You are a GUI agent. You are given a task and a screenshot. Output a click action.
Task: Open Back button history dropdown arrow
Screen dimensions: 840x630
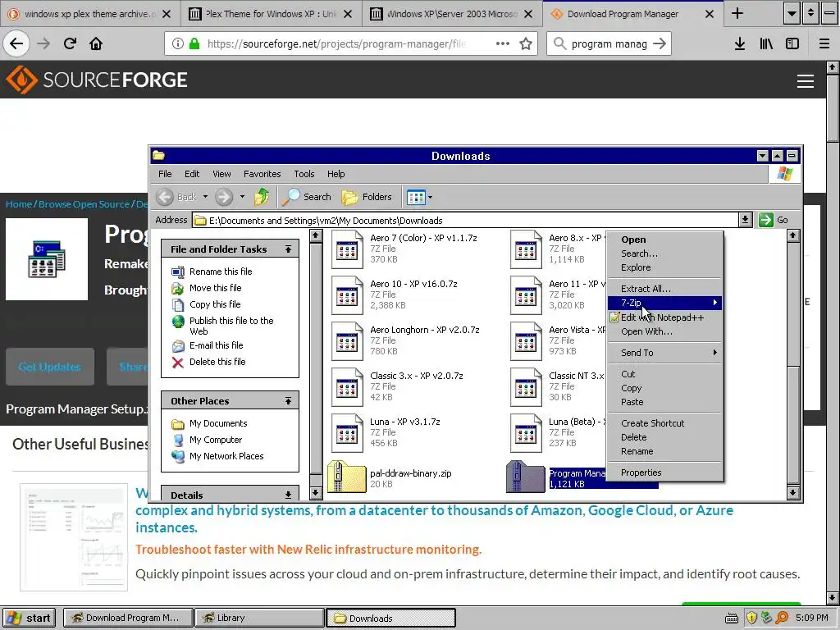[x=205, y=197]
